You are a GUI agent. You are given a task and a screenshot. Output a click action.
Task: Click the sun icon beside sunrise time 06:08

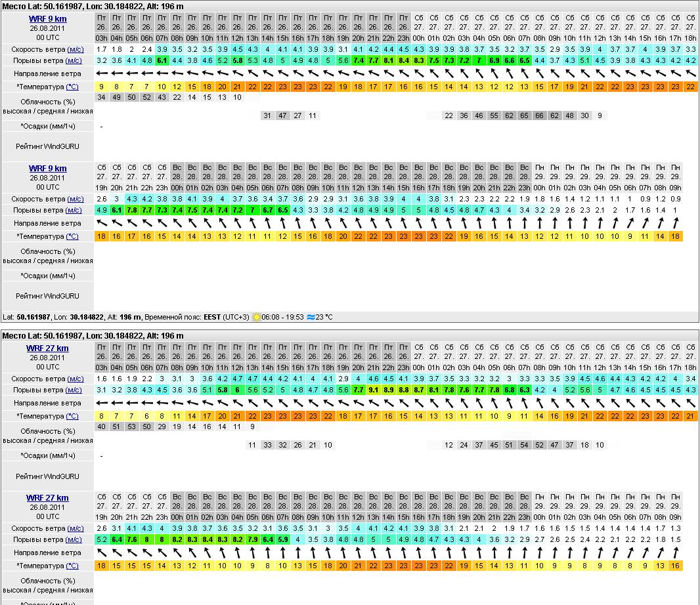point(256,317)
